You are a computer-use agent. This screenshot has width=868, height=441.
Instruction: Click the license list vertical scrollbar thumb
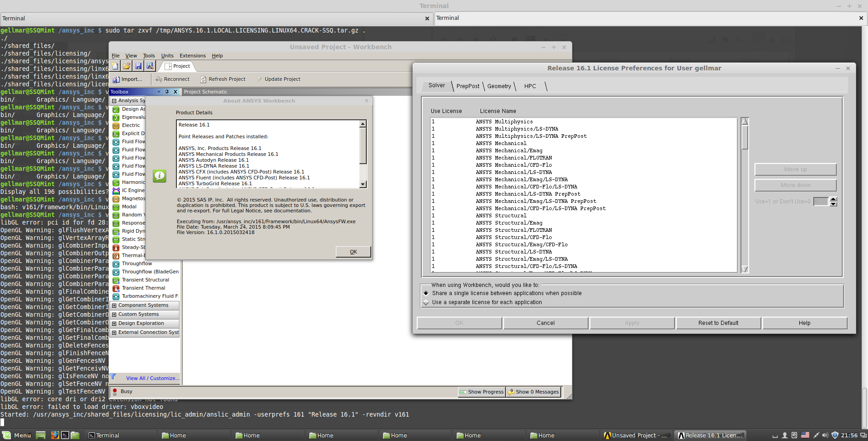[745, 137]
